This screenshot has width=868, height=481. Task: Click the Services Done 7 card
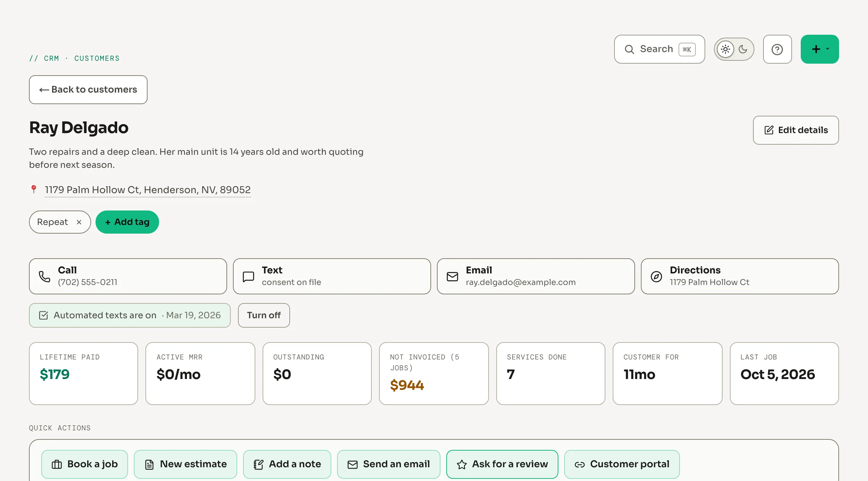tap(551, 374)
